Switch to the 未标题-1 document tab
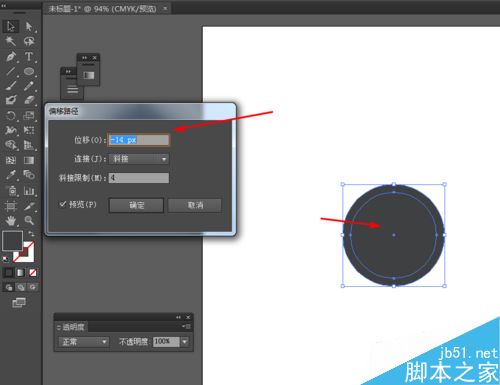 (102, 9)
